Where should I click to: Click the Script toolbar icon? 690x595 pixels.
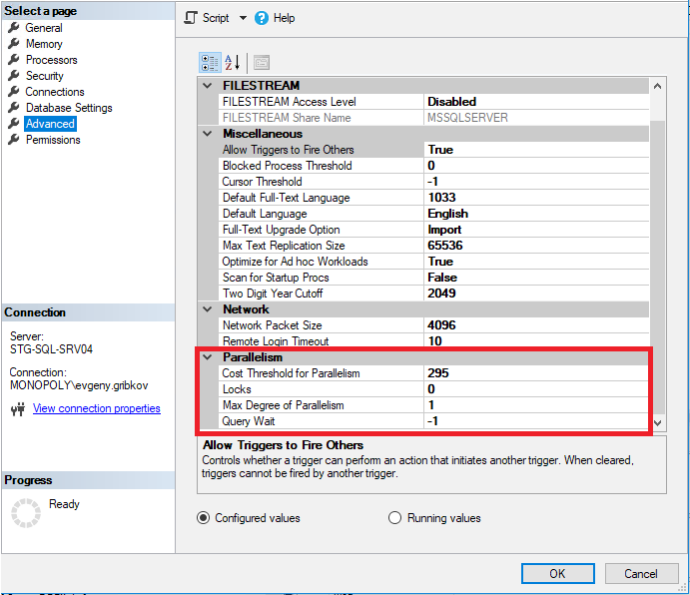click(x=190, y=18)
